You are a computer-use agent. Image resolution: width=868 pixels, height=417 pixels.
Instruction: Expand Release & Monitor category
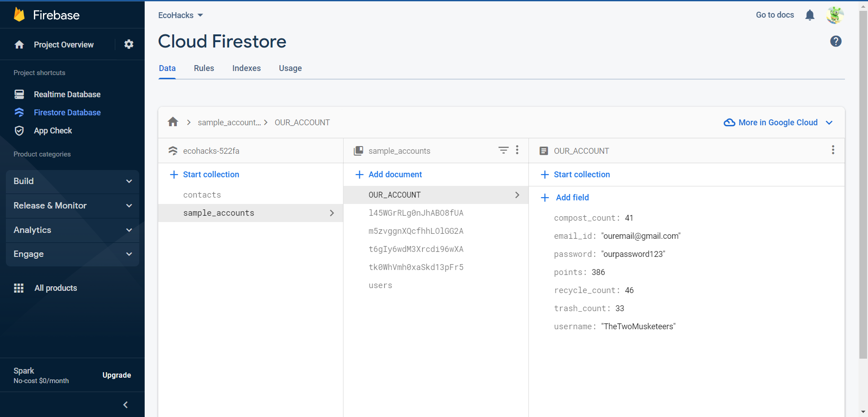(72, 205)
